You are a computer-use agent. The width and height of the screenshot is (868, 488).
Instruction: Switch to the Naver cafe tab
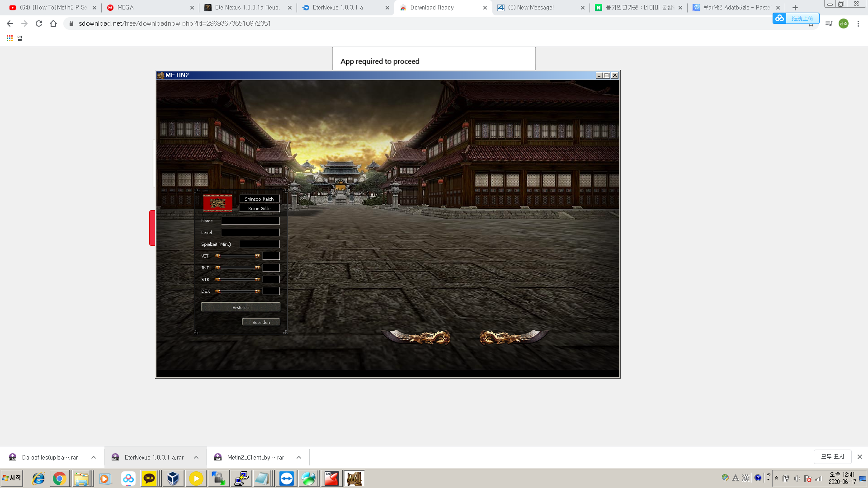coord(637,8)
